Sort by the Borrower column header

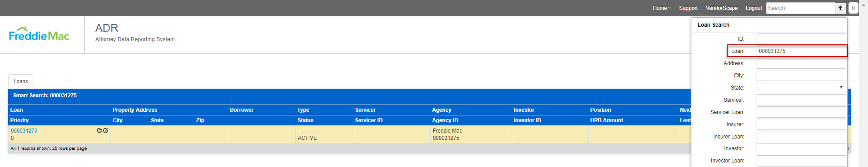pos(241,110)
